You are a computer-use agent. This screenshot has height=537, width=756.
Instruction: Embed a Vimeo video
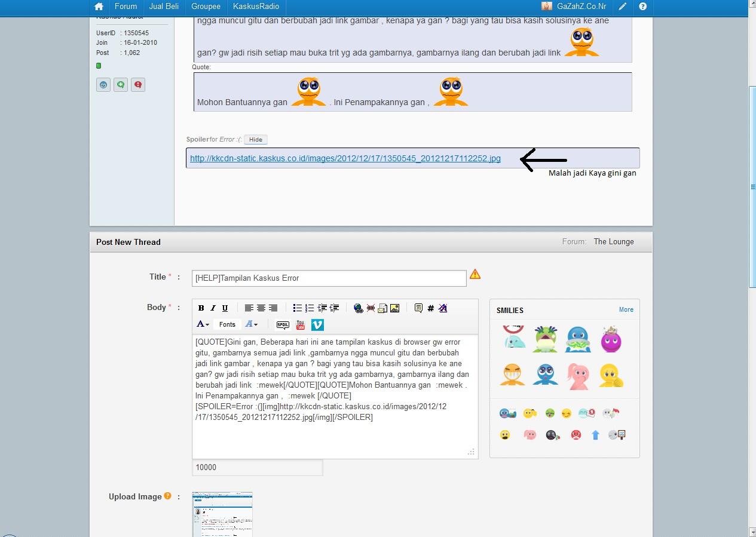(x=317, y=324)
